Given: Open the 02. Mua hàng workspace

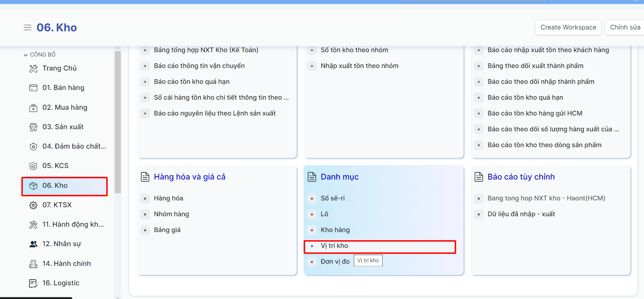Looking at the screenshot, I should pos(65,108).
